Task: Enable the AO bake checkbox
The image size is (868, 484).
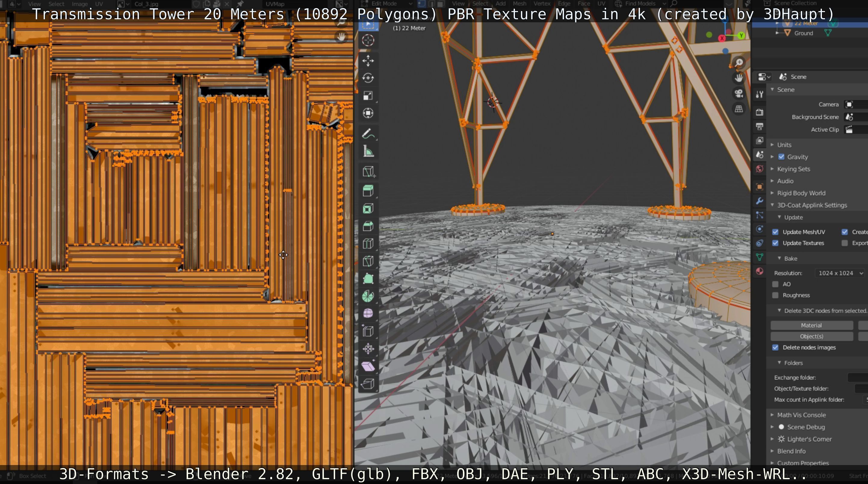Action: [775, 284]
